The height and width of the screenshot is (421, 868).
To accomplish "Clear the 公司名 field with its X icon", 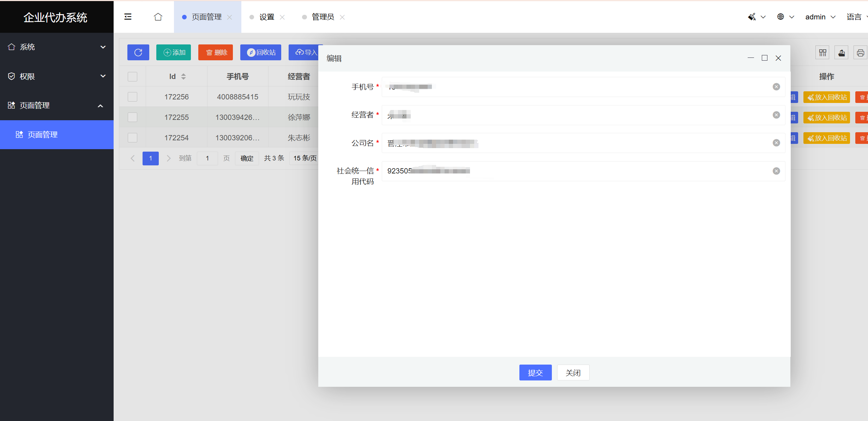I will coord(776,143).
